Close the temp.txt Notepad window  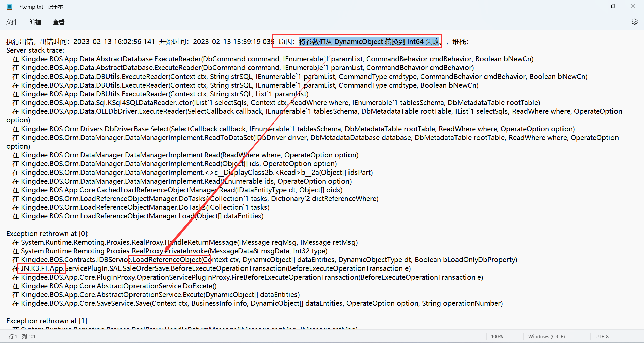pyautogui.click(x=633, y=6)
